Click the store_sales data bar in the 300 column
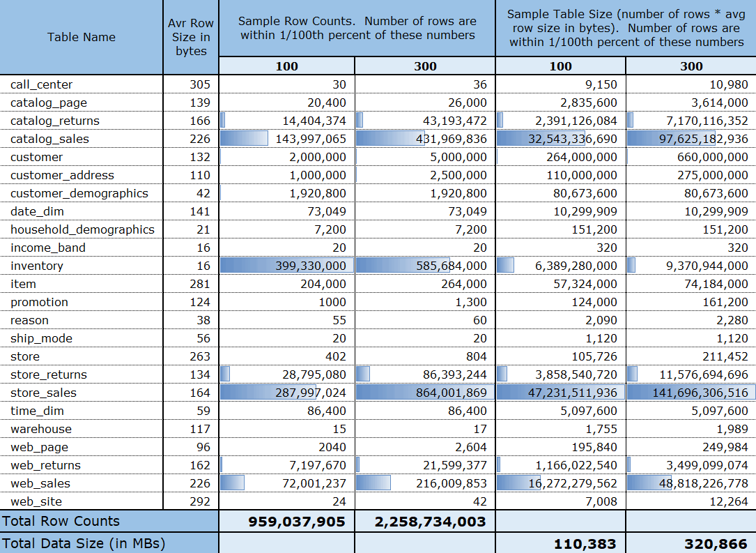The width and height of the screenshot is (756, 553). (424, 393)
